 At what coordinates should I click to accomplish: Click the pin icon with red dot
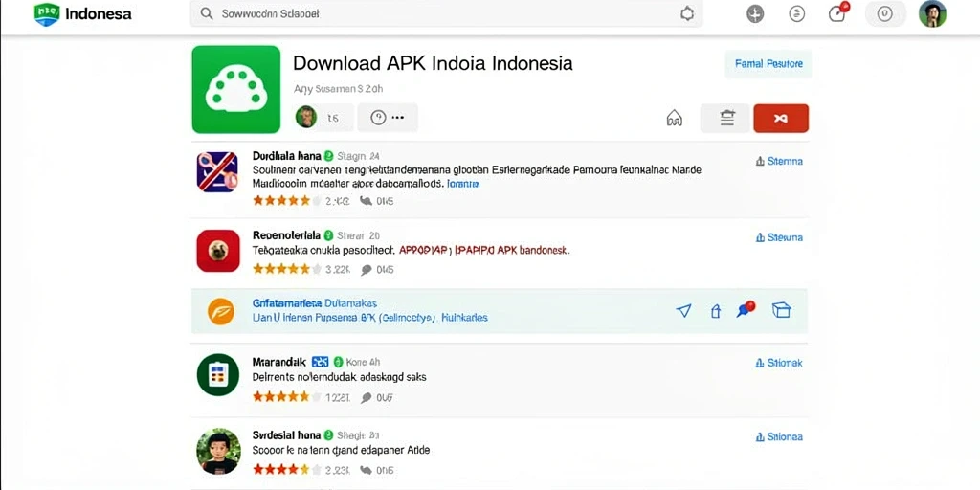pos(746,309)
